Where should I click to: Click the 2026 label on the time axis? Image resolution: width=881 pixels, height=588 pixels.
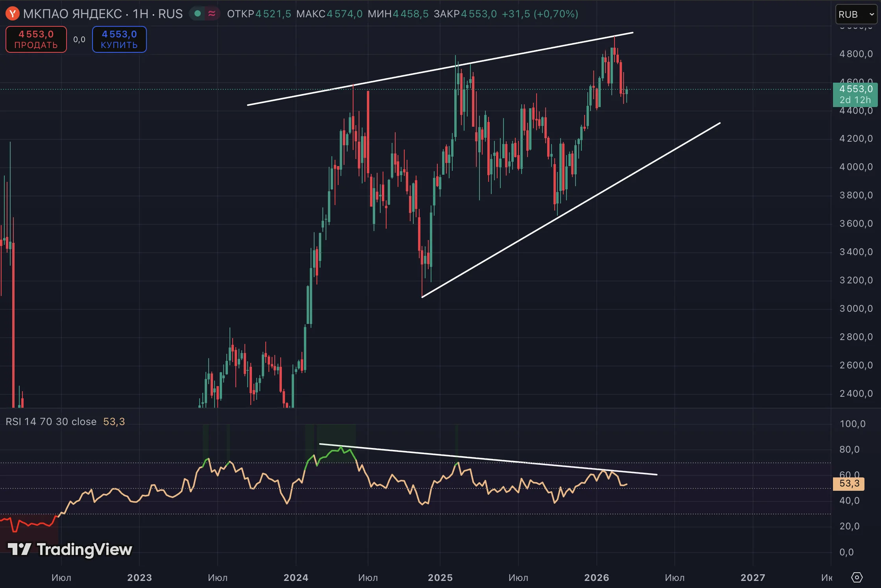pos(596,577)
